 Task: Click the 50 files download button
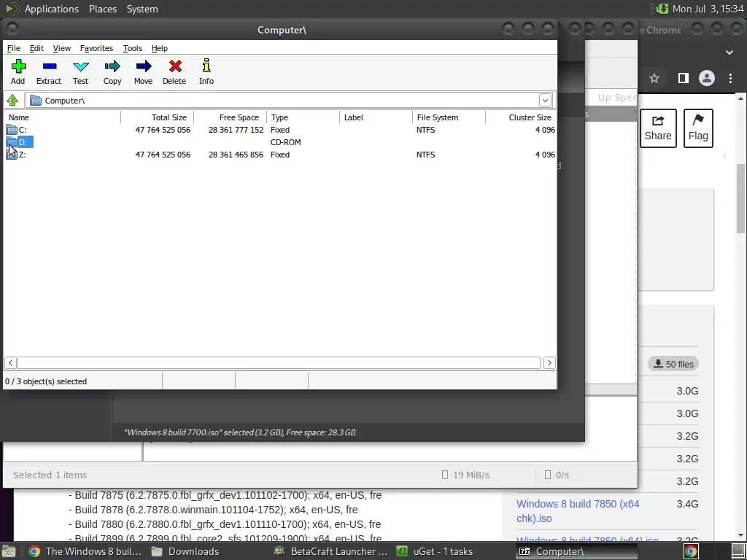pyautogui.click(x=673, y=364)
